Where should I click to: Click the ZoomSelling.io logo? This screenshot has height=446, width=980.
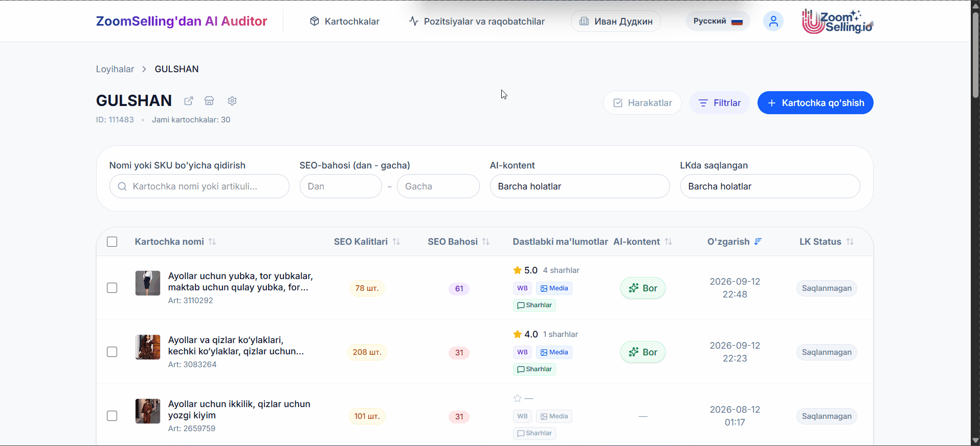838,21
